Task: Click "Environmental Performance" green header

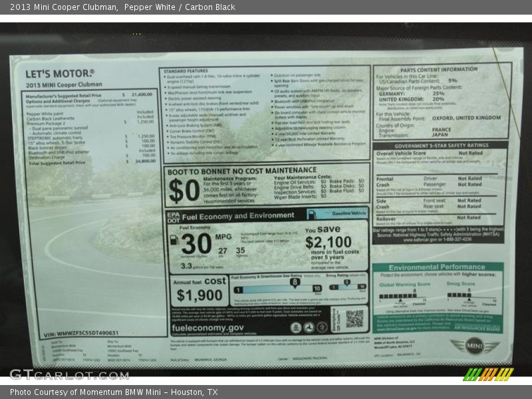Action: pos(437,267)
